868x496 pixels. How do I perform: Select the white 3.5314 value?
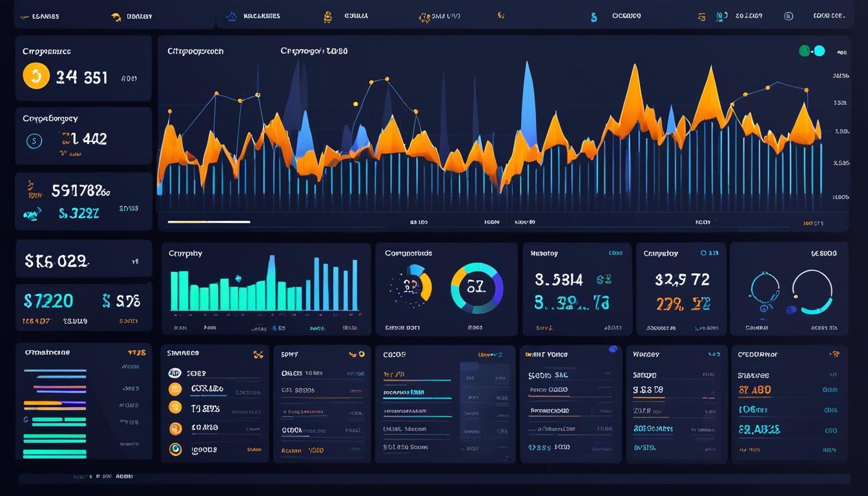point(559,280)
